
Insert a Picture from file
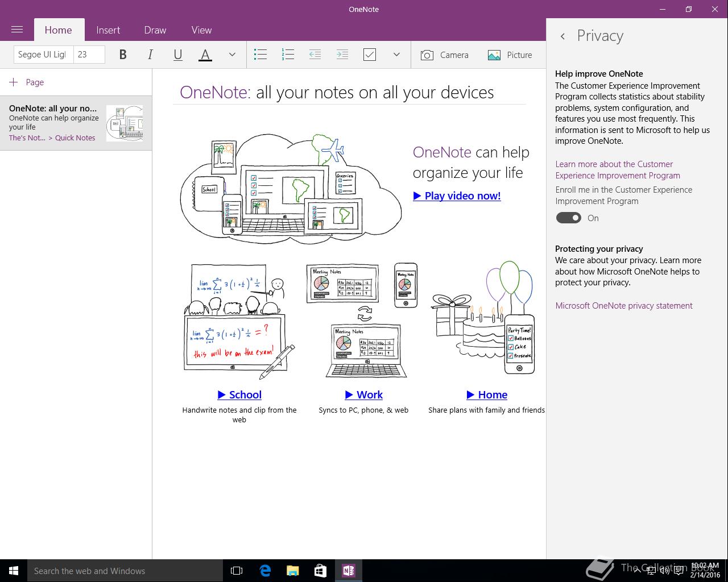click(x=510, y=55)
